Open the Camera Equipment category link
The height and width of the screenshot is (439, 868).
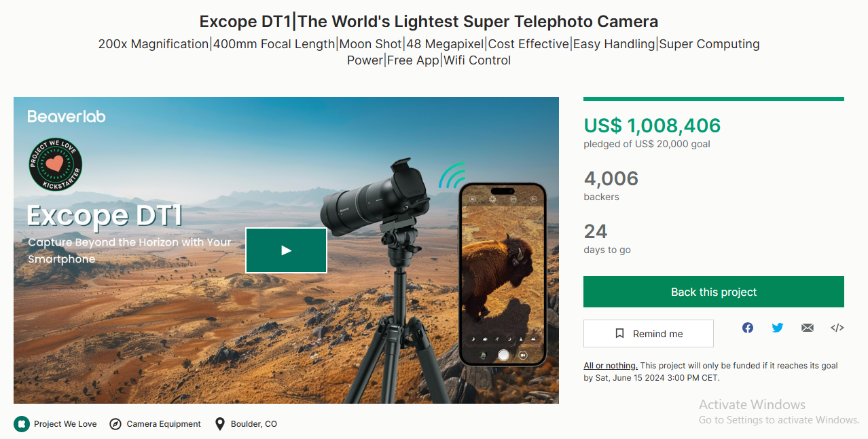[x=164, y=424]
